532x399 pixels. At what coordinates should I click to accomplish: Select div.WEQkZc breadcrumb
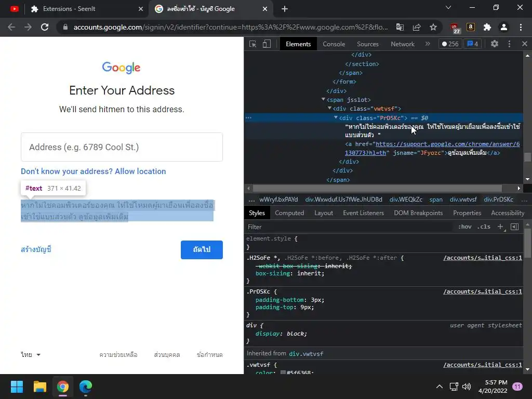click(406, 199)
